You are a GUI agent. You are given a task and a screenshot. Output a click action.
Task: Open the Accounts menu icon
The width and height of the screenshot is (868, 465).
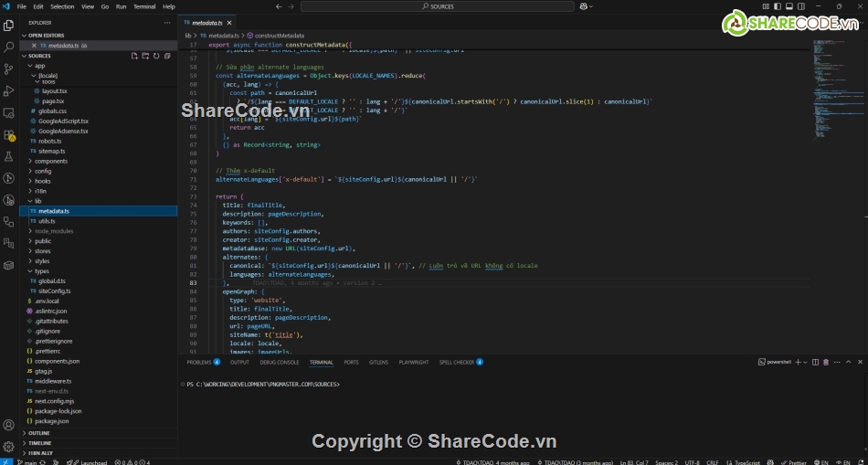pos(8,425)
